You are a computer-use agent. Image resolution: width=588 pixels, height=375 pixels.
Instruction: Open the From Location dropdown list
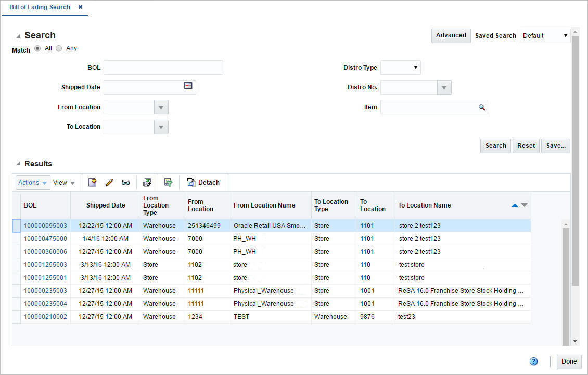(161, 107)
